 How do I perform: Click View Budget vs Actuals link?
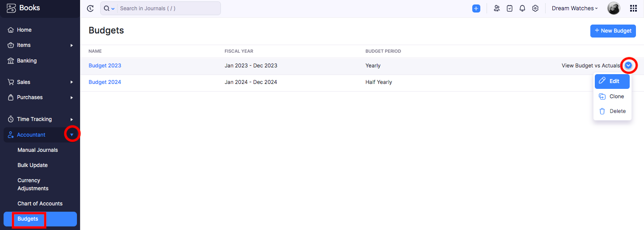tap(591, 66)
